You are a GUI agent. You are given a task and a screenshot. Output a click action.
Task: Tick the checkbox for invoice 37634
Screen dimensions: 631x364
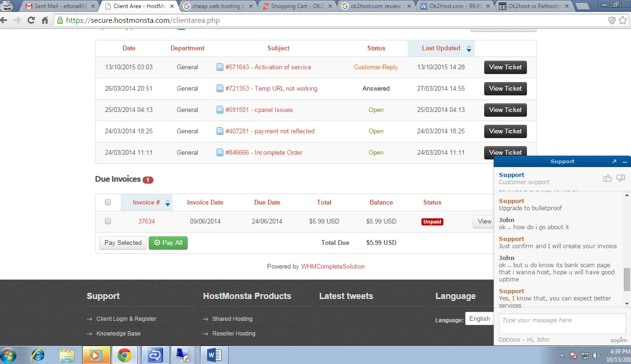[x=108, y=221]
